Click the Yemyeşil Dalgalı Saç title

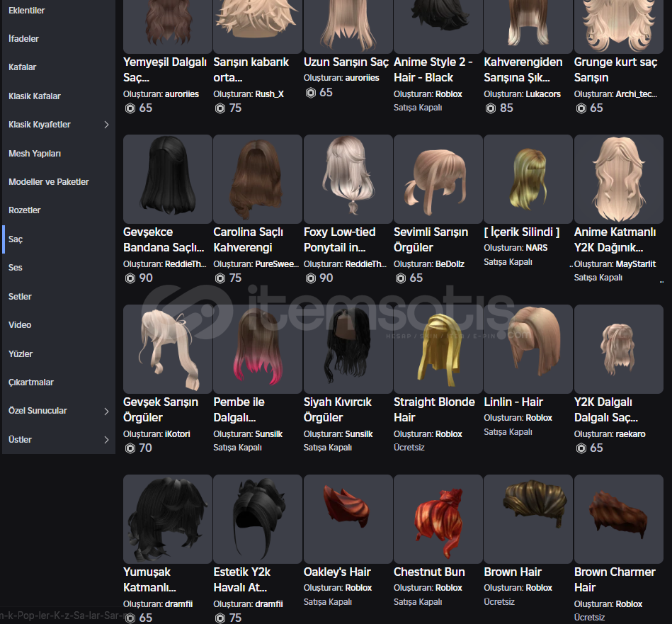click(165, 70)
